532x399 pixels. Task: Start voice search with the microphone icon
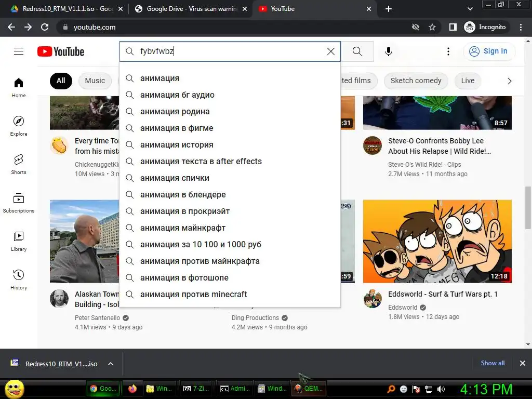point(389,51)
